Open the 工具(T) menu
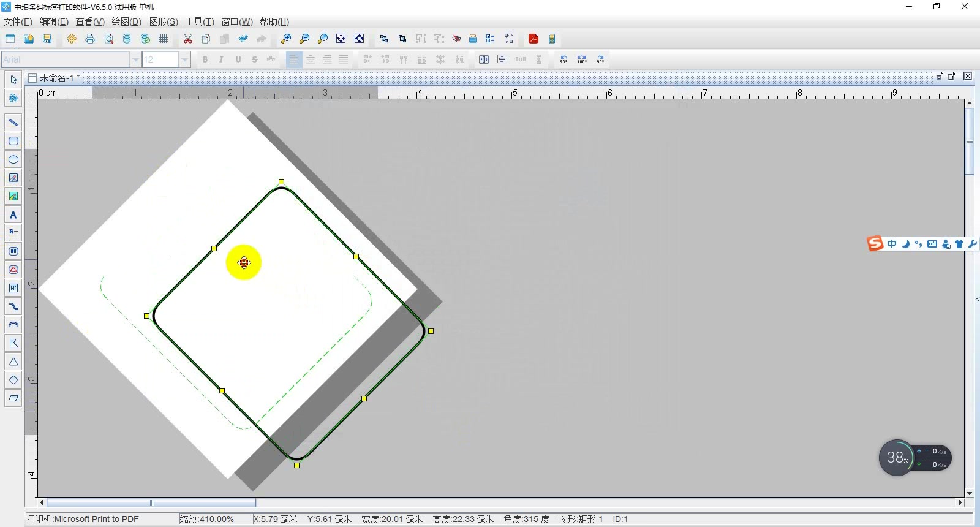 tap(200, 21)
